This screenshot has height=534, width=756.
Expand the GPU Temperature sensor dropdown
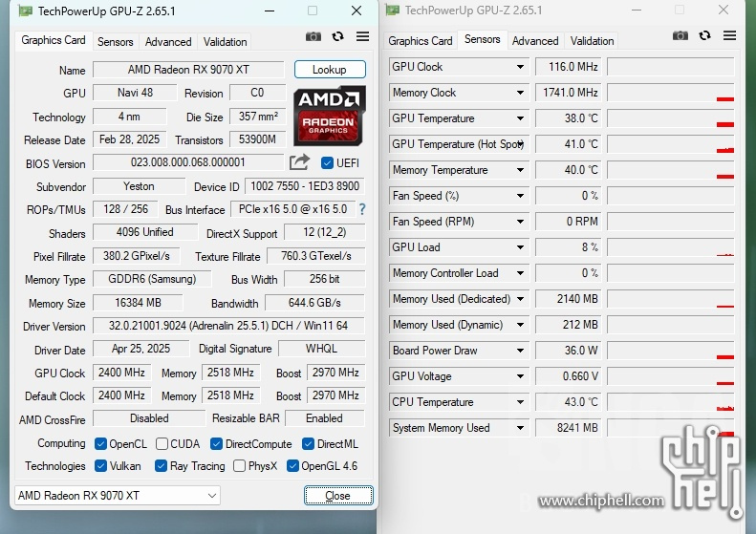tap(520, 118)
